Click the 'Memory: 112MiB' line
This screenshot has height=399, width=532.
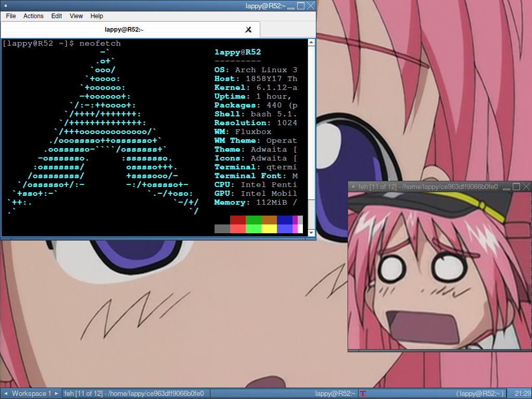(x=256, y=202)
